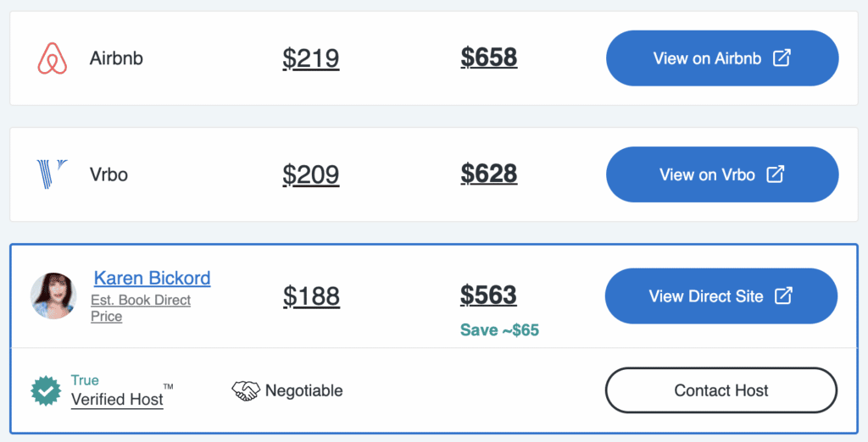The width and height of the screenshot is (868, 442).
Task: Click the direct $563 total price
Action: pyautogui.click(x=489, y=295)
